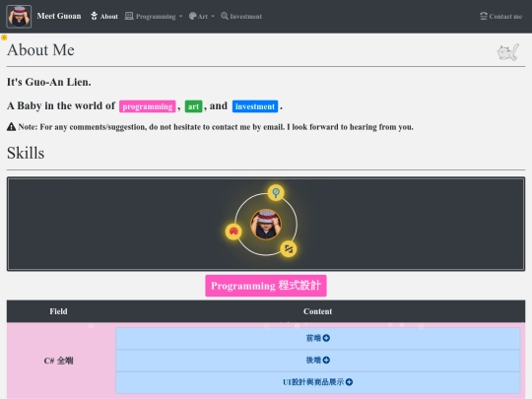Click the plus icon next to UI設計與商品展示
532x399 pixels.
click(x=349, y=382)
